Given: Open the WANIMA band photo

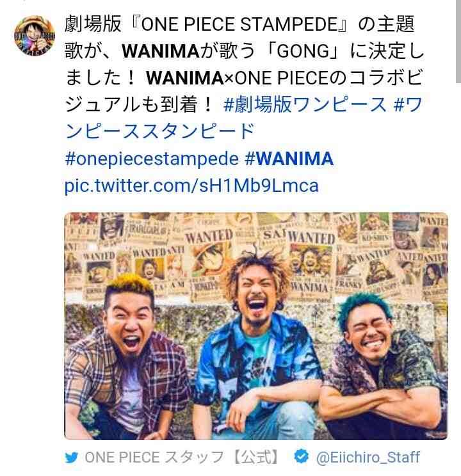Looking at the screenshot, I should pyautogui.click(x=256, y=326).
